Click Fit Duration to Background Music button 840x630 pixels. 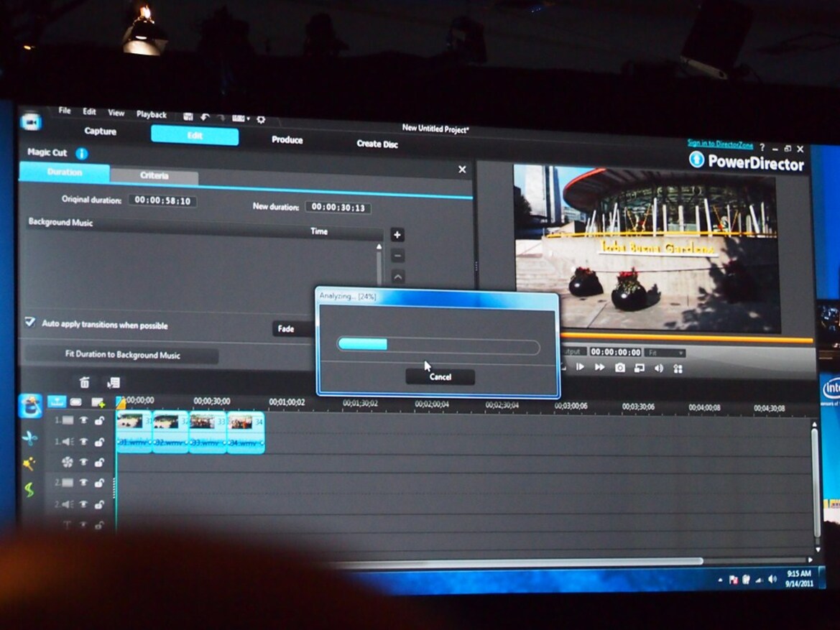(x=122, y=355)
